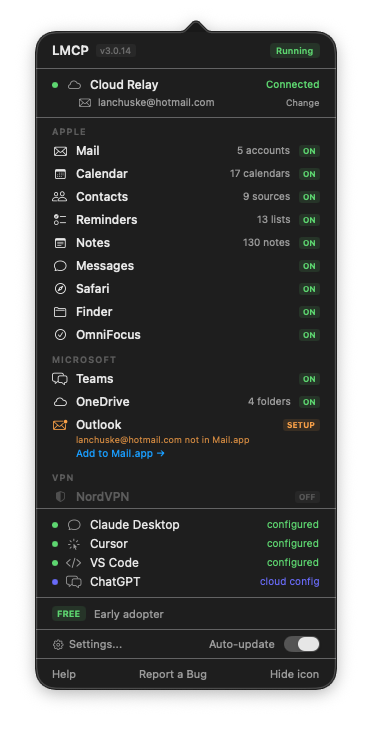The width and height of the screenshot is (372, 729).
Task: Click the ChatGPT chat icon
Action: tap(73, 582)
